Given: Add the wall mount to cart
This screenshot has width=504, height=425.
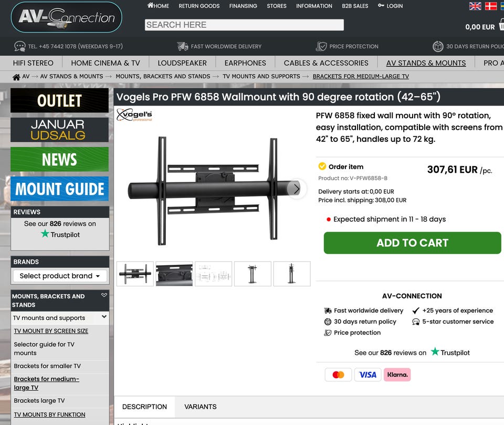Looking at the screenshot, I should coord(412,243).
